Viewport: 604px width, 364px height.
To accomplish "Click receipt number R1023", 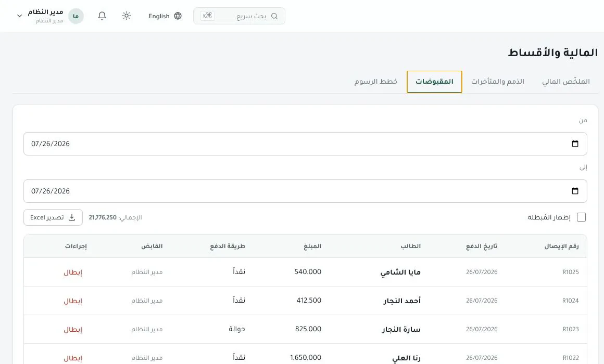I will (x=571, y=329).
